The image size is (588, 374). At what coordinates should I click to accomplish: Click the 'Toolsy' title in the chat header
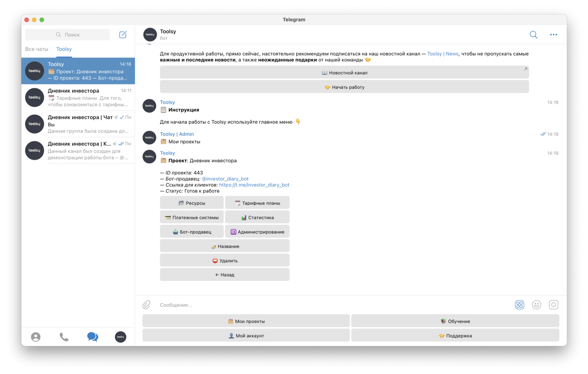click(168, 32)
